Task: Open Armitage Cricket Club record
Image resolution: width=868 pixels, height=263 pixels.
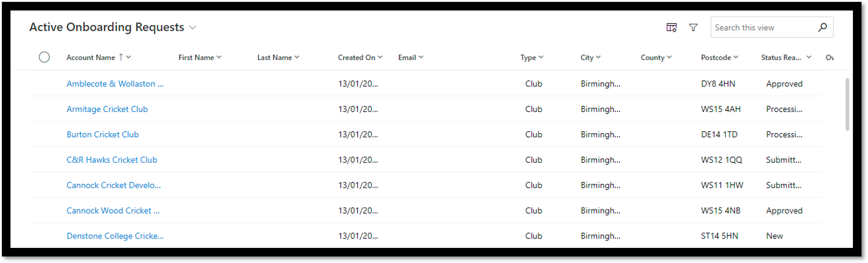Action: pos(107,109)
